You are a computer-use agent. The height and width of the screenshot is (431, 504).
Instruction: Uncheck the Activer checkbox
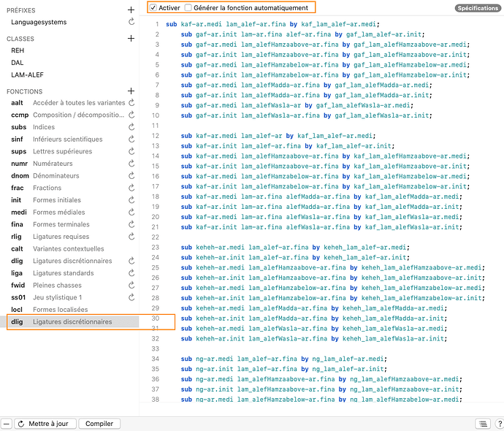[153, 7]
